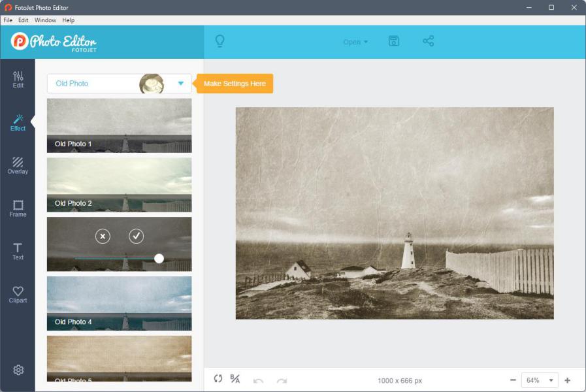Click the undo arrow
Screen dimensions: 586x392
click(x=258, y=381)
